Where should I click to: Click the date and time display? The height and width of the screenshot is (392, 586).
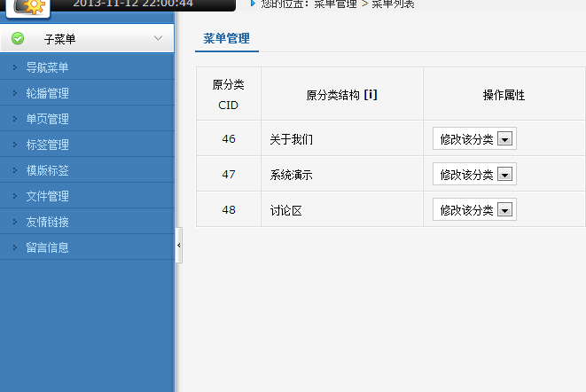pyautogui.click(x=145, y=4)
